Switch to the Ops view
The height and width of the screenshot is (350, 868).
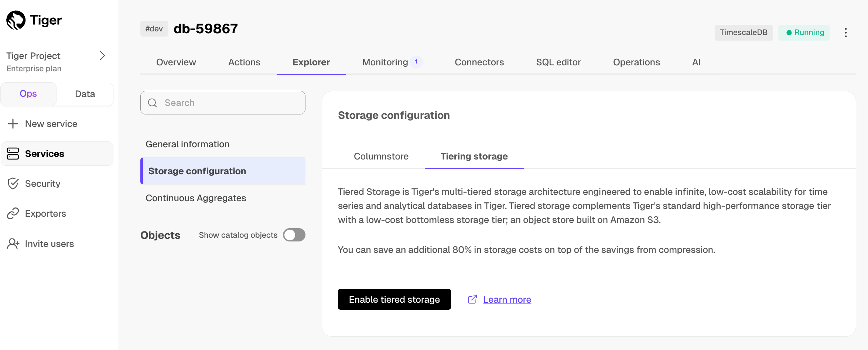[x=28, y=94]
